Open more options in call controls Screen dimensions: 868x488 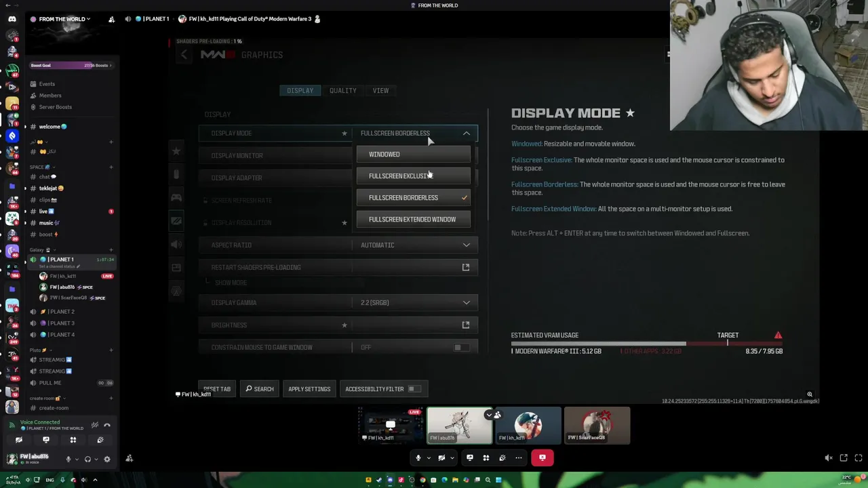(x=519, y=458)
